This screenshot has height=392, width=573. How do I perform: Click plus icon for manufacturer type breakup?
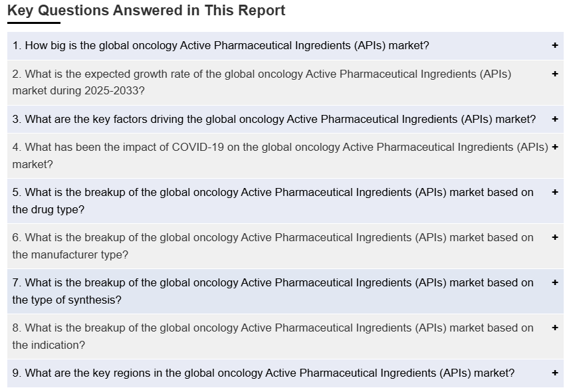[x=554, y=237]
